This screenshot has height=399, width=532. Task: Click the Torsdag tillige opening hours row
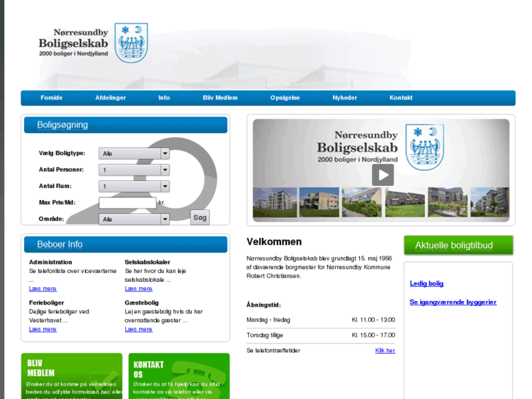point(321,335)
